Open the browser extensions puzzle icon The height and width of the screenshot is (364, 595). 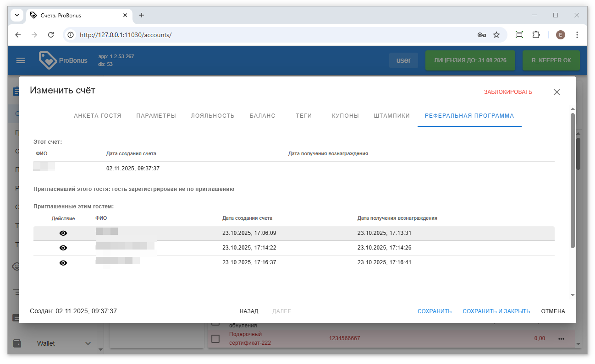pos(536,35)
